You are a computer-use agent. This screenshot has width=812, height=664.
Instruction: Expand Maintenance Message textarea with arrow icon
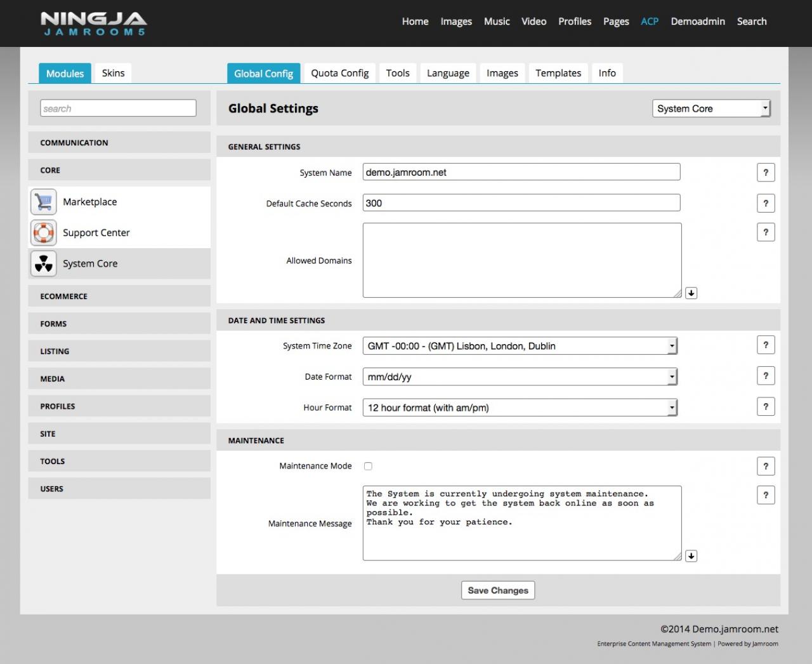pyautogui.click(x=691, y=556)
